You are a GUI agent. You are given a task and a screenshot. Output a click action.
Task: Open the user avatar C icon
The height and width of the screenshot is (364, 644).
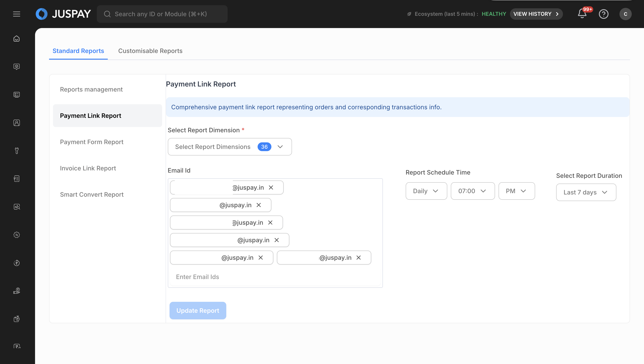(x=625, y=14)
